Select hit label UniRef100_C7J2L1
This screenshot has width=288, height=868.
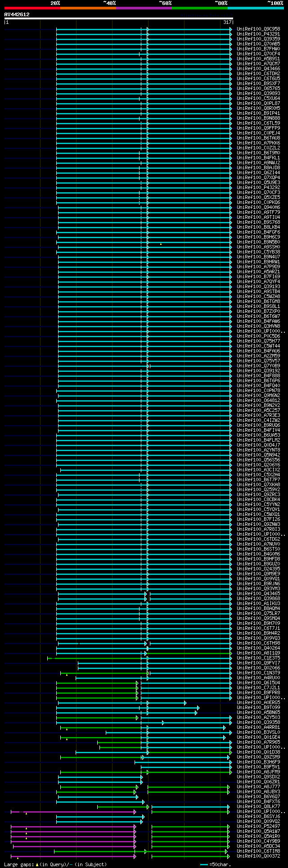pyautogui.click(x=258, y=687)
